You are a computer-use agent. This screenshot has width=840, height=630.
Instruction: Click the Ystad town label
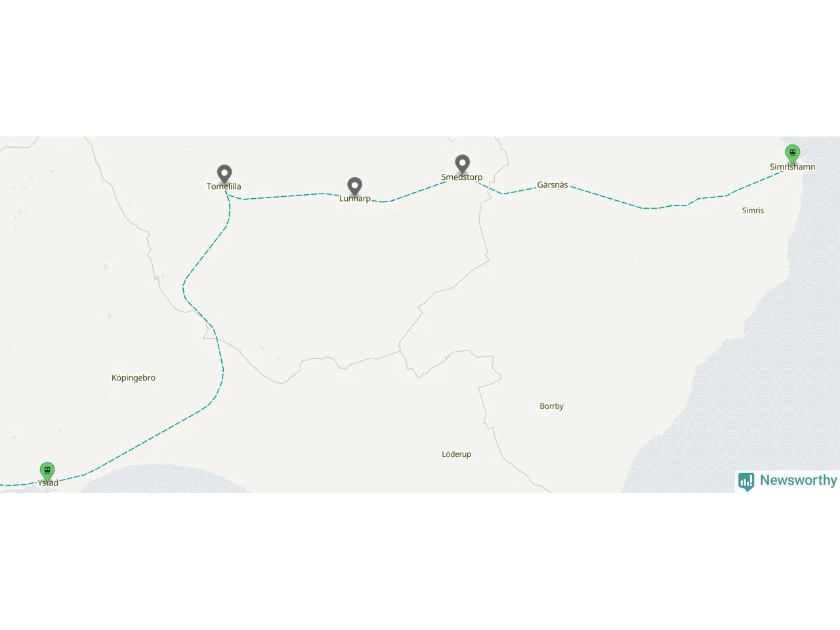point(48,482)
